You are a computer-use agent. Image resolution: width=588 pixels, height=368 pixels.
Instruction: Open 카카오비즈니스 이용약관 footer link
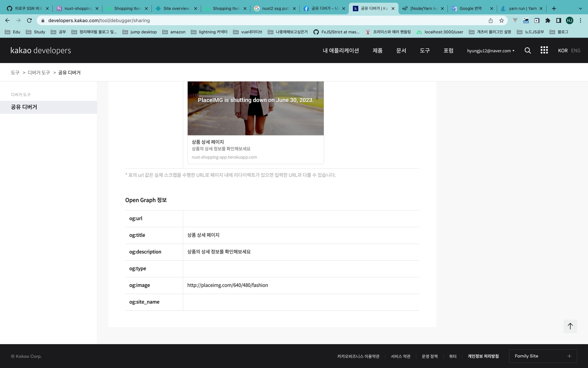358,356
